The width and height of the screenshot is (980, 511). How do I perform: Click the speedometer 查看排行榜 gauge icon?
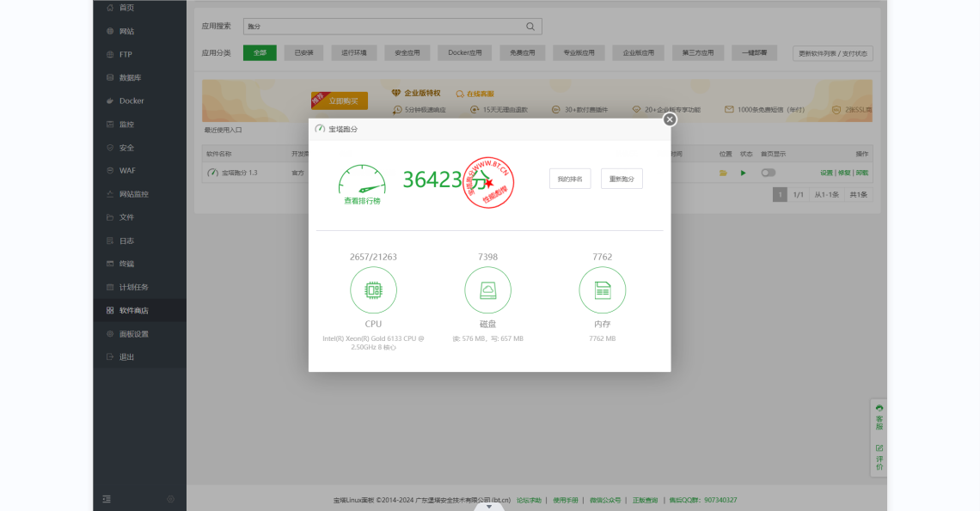pos(362,179)
